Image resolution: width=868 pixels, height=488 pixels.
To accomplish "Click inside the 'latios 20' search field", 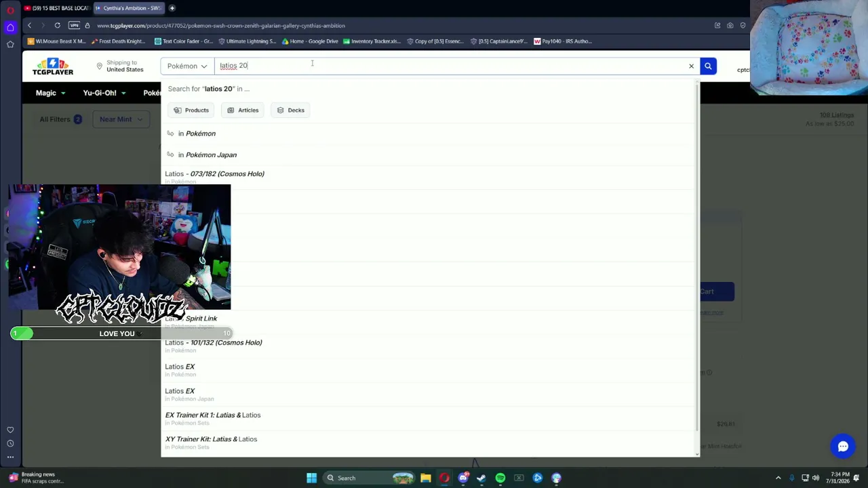I will (450, 66).
